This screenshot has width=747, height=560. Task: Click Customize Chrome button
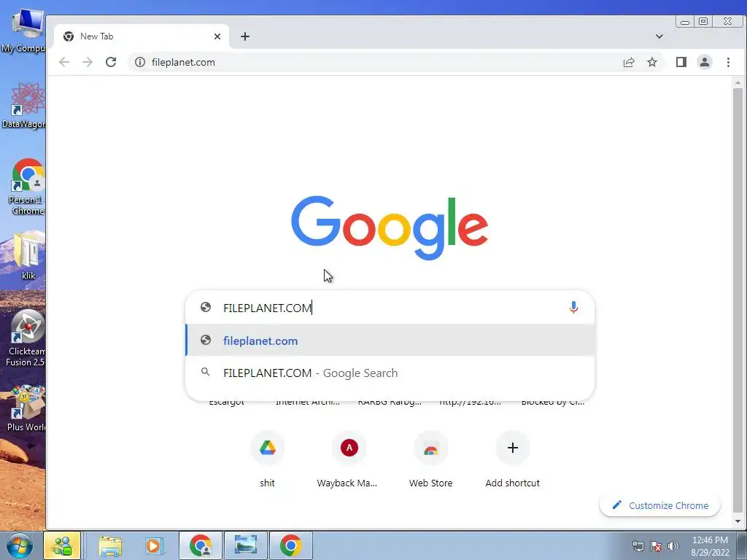coord(659,505)
